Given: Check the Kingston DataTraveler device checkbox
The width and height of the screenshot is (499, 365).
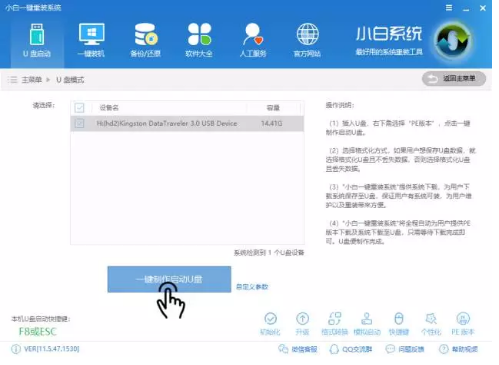Looking at the screenshot, I should point(79,123).
